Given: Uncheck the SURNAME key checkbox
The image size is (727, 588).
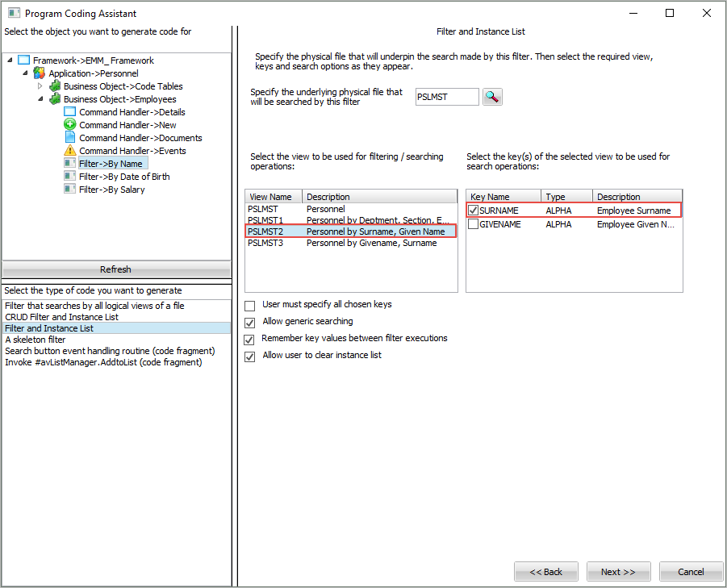Looking at the screenshot, I should [x=473, y=211].
